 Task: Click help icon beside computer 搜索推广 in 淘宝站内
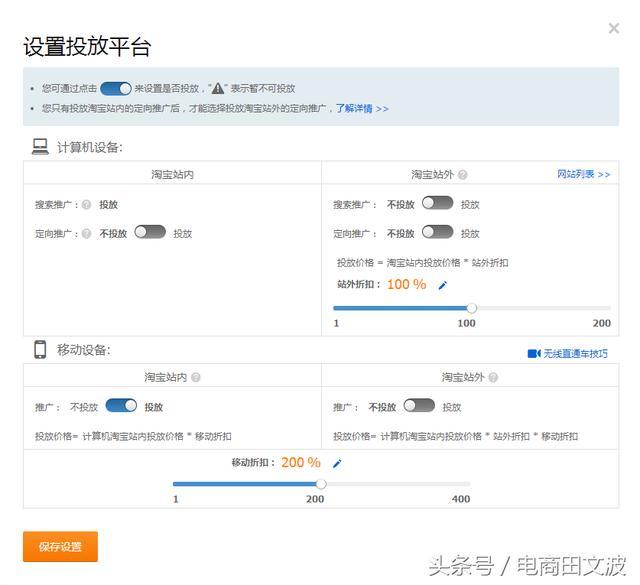(x=87, y=205)
